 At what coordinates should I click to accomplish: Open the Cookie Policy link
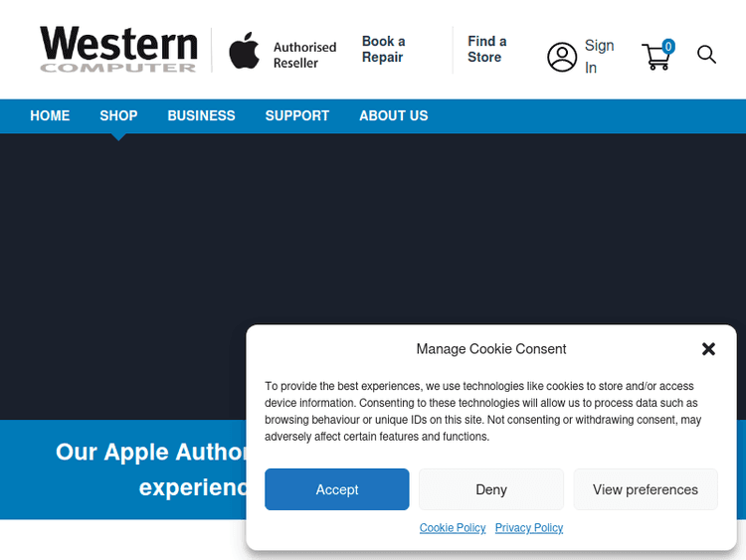pyautogui.click(x=453, y=528)
